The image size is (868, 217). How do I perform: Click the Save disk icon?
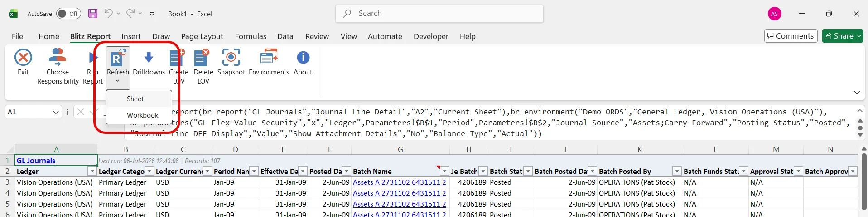(93, 14)
